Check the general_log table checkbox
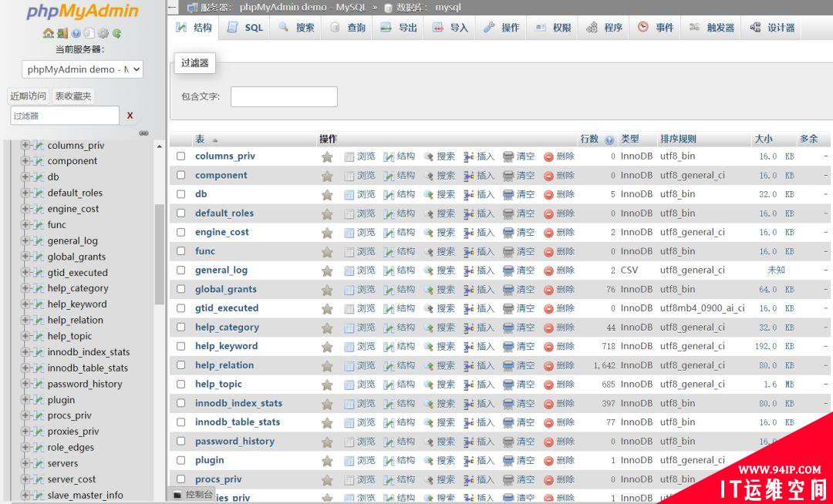This screenshot has width=833, height=504. point(181,270)
